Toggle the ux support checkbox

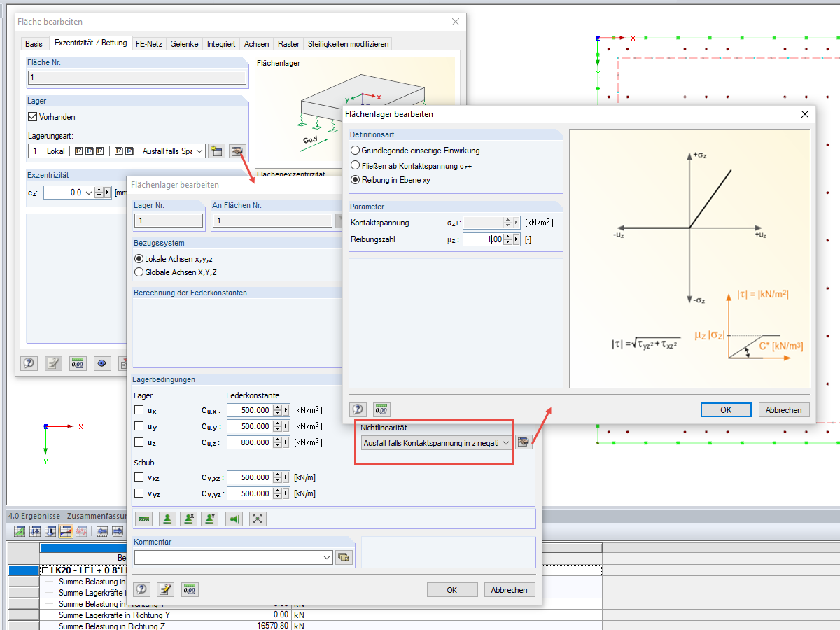(x=139, y=410)
